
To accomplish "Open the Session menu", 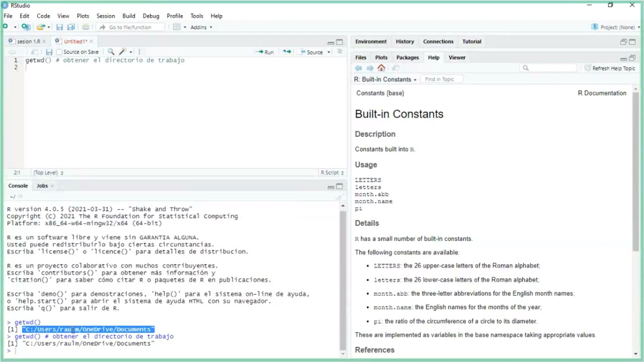I will (106, 16).
